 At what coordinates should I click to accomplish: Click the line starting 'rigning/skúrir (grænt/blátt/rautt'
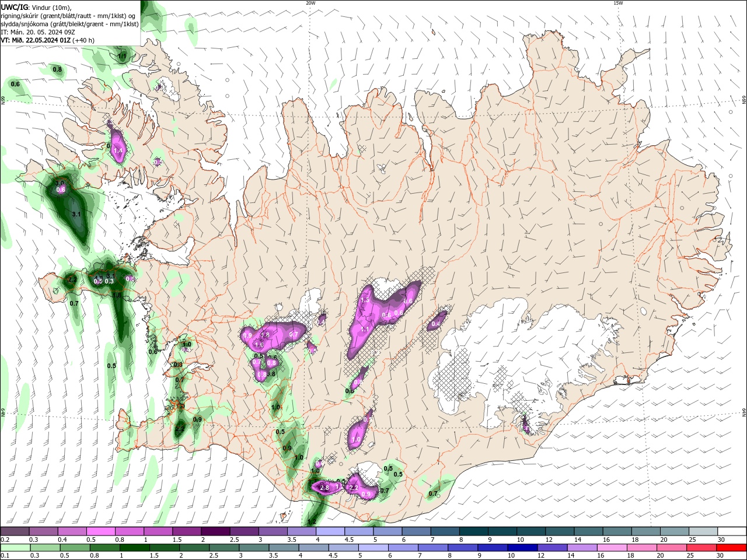pyautogui.click(x=68, y=16)
